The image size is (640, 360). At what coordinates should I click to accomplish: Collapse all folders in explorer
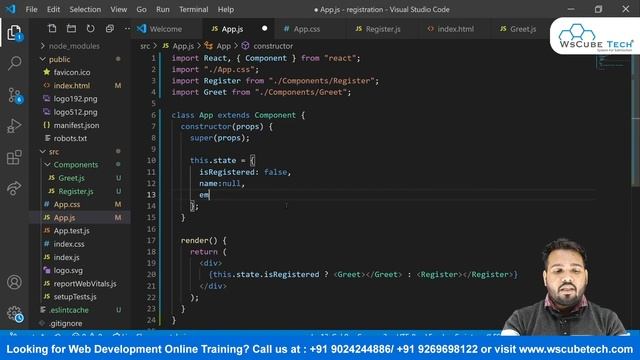click(109, 29)
